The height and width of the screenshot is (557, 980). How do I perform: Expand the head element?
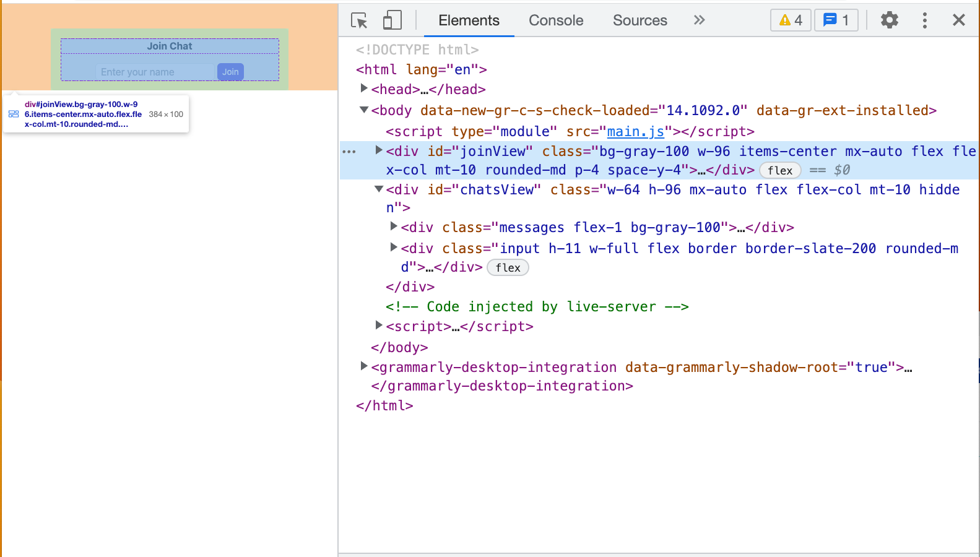364,89
